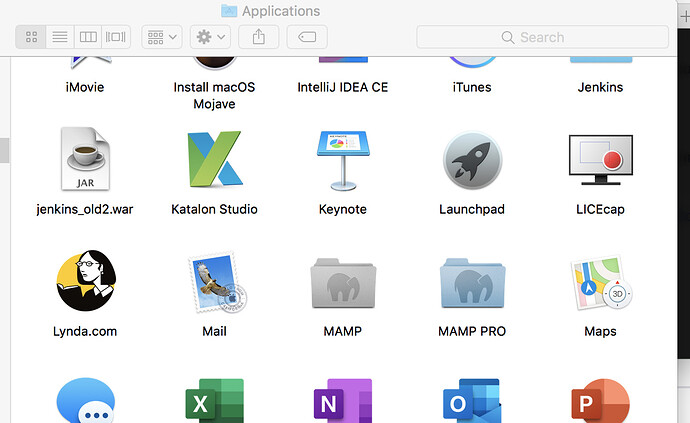
Task: Select the Katalon Studio app icon
Action: [x=214, y=159]
